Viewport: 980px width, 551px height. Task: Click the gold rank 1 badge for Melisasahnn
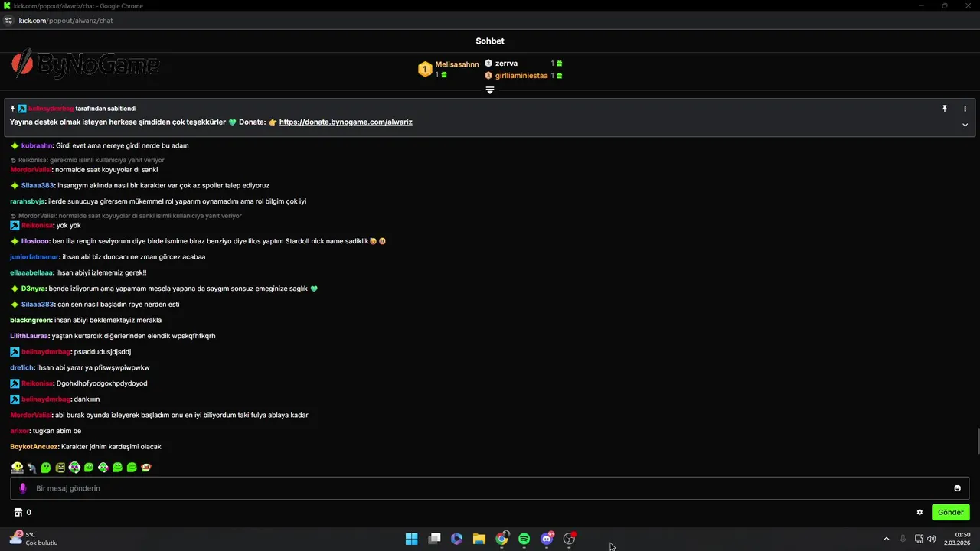coord(425,70)
